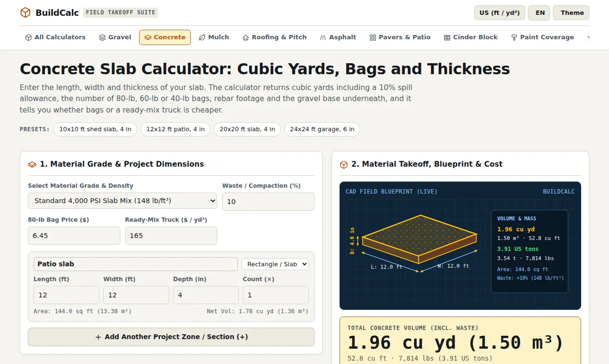
Task: Click 'Area: 144.0 sq ft (13.38 m²)' text
Action: point(82,311)
